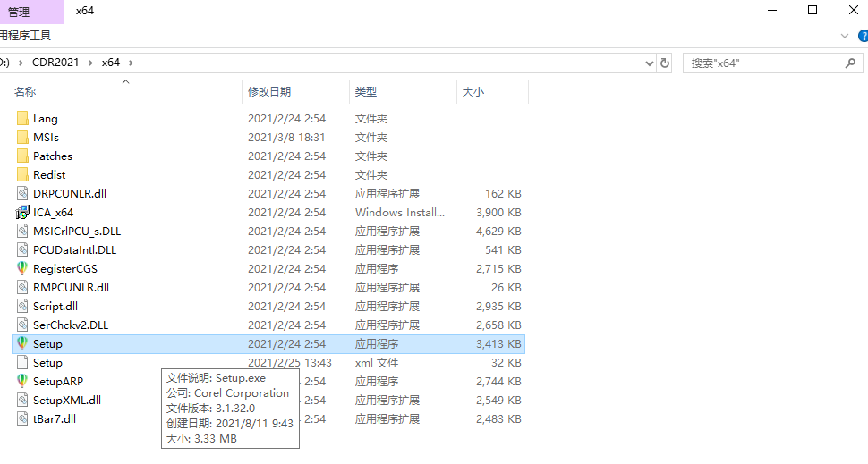This screenshot has width=868, height=464.
Task: Click the SetupARP Corel balloon icon
Action: pos(22,381)
